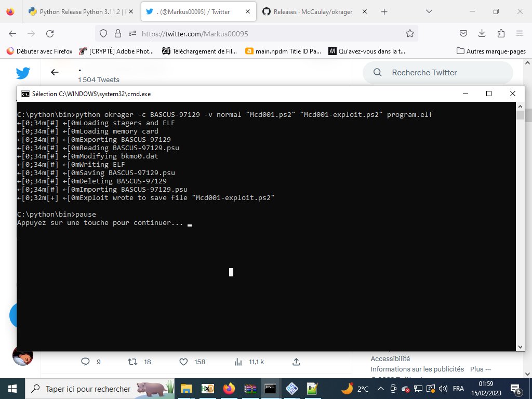Open volume control speaker icon
This screenshot has height=399, width=532.
click(443, 389)
